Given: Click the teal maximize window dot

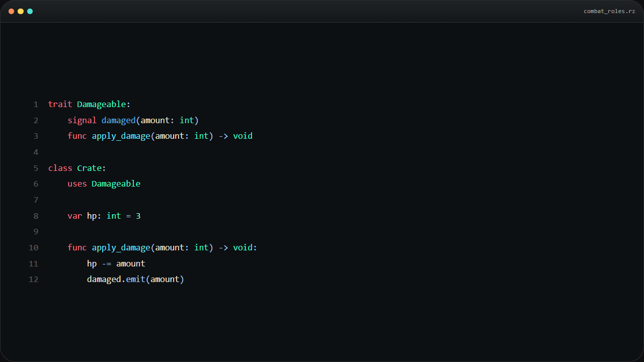Looking at the screenshot, I should 30,11.
